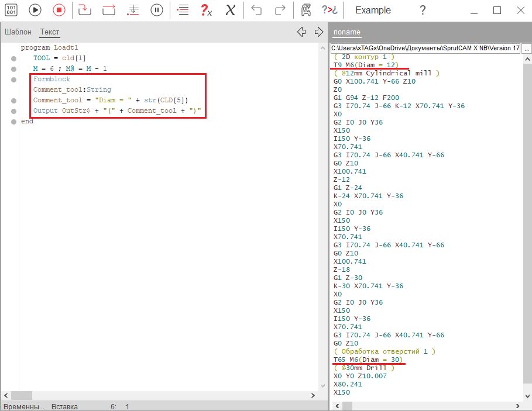This screenshot has height=411, width=532.
Task: Click the italic X variable icon
Action: click(x=231, y=10)
